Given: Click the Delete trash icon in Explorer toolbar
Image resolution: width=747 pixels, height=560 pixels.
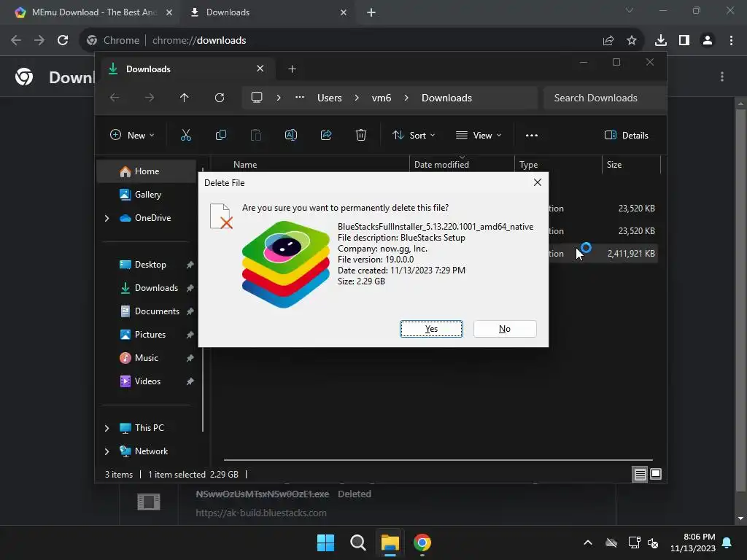Looking at the screenshot, I should pos(361,135).
